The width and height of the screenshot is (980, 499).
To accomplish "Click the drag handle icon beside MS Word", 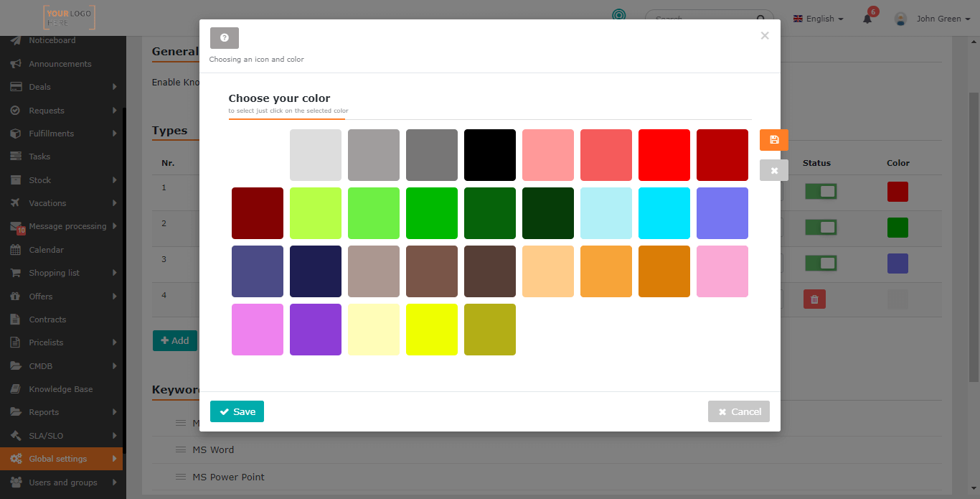I will [181, 449].
